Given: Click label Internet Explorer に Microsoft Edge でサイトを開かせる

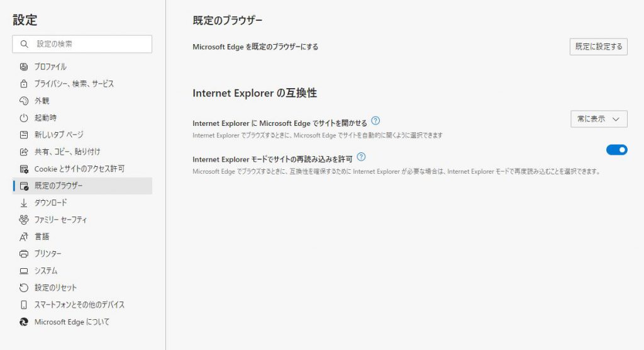Looking at the screenshot, I should (280, 123).
